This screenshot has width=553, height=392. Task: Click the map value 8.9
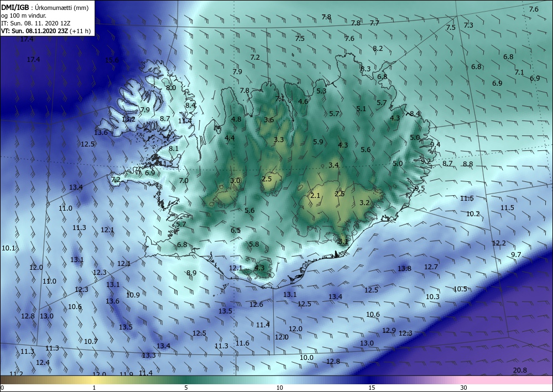point(191,273)
